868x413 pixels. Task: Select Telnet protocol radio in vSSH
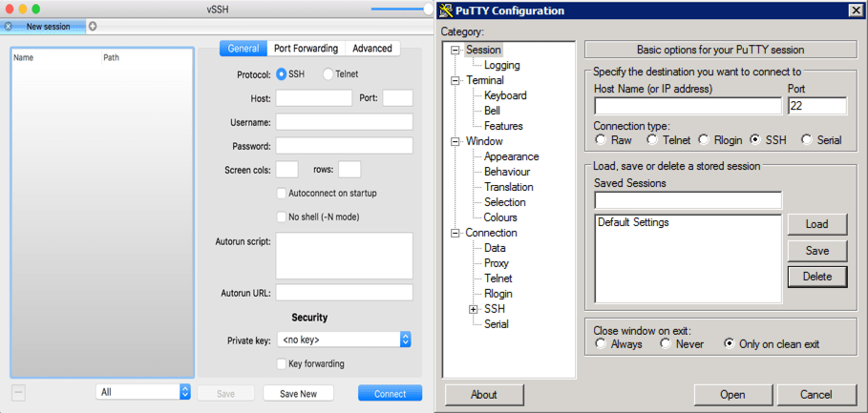coord(328,74)
